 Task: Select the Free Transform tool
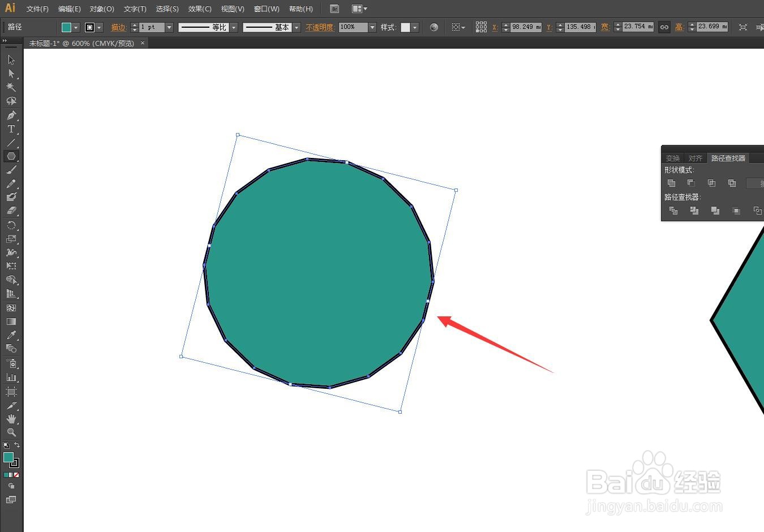pyautogui.click(x=11, y=266)
